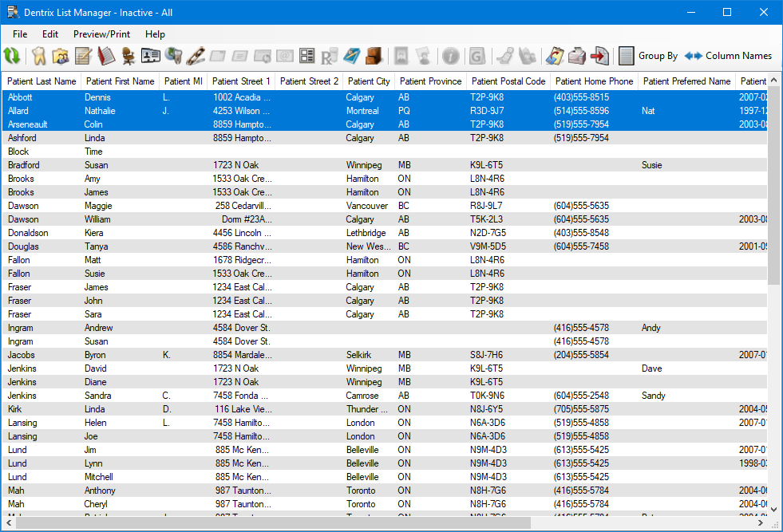This screenshot has width=783, height=532.
Task: Open the File menu
Action: click(x=20, y=34)
